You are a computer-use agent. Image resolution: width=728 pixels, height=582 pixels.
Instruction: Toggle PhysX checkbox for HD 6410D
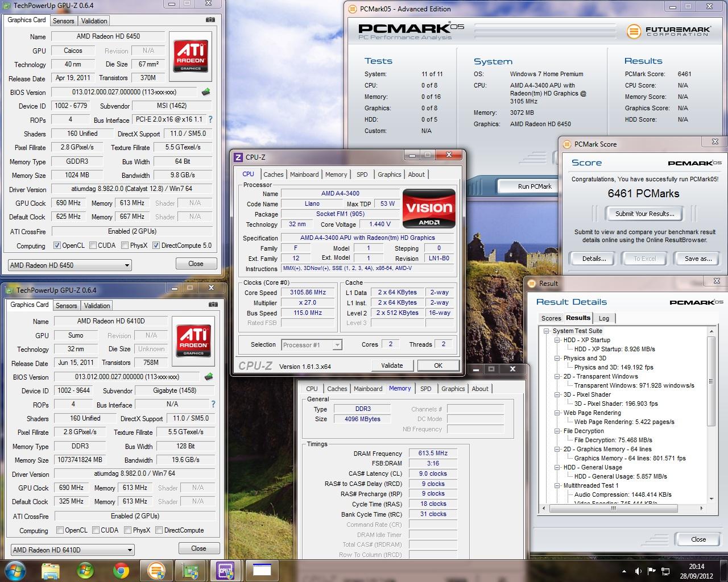pyautogui.click(x=128, y=530)
